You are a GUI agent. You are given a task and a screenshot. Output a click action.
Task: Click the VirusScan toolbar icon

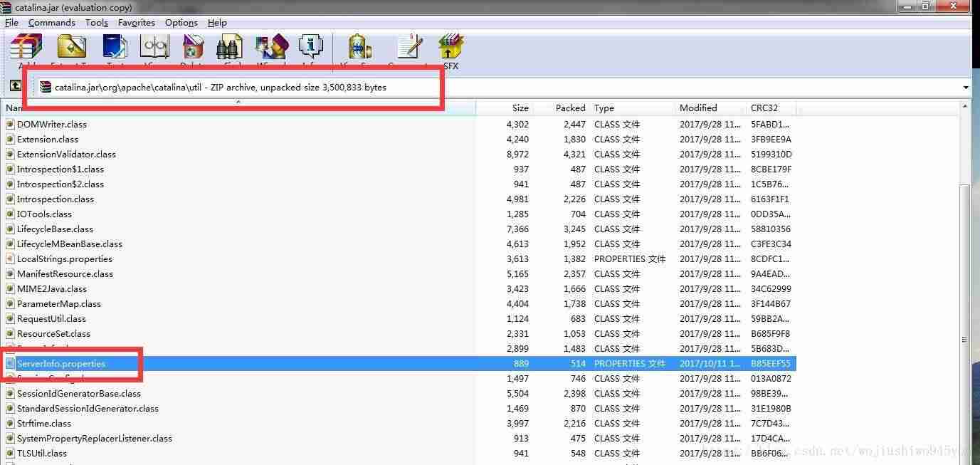[359, 48]
